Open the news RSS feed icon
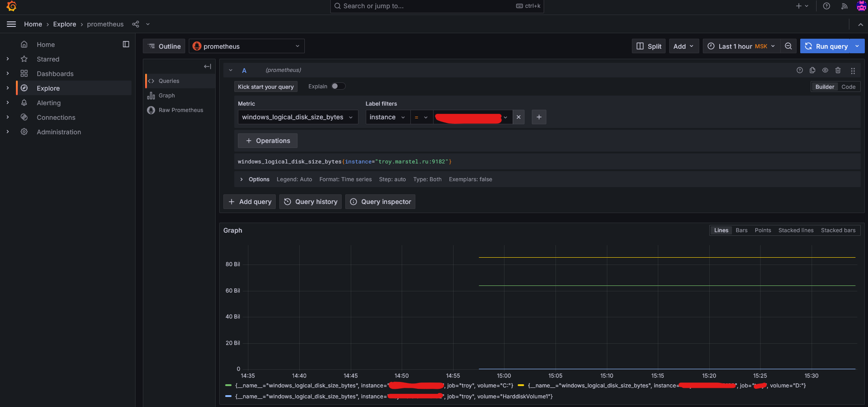The width and height of the screenshot is (868, 407). (844, 6)
